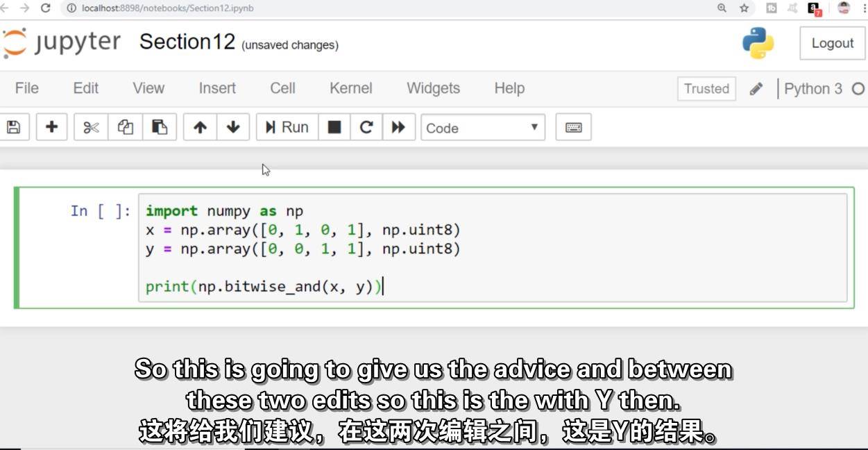
Task: Open the Code cell type dropdown
Action: click(x=482, y=128)
